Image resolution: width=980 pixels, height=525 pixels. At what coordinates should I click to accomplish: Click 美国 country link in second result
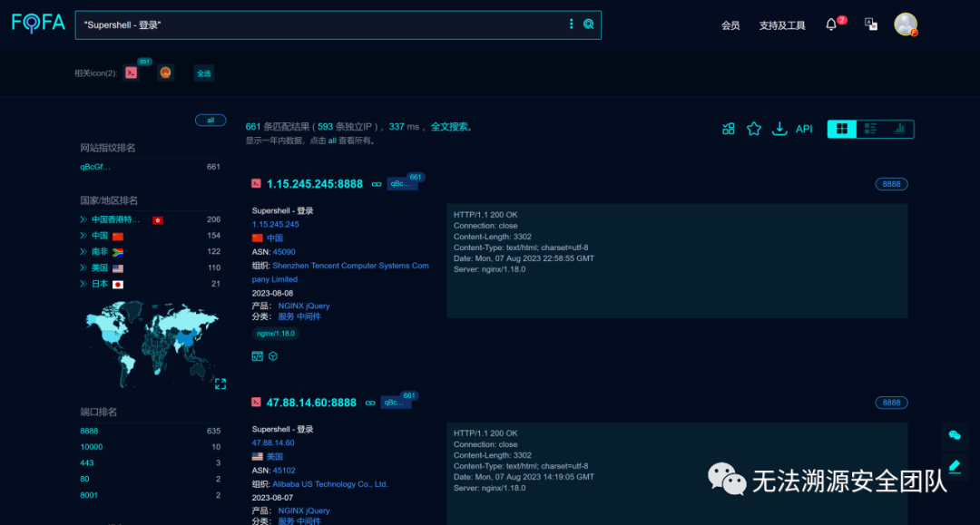[x=275, y=456]
